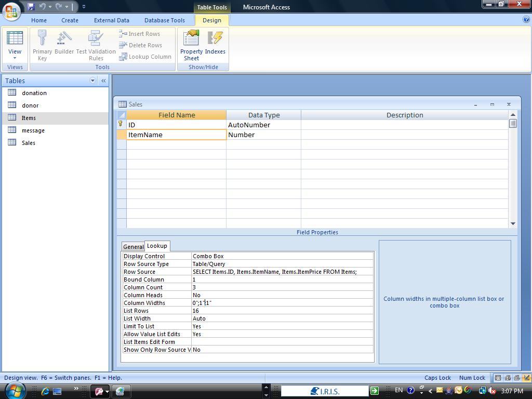The width and height of the screenshot is (532, 399).
Task: Select the Lookup properties tab
Action: tap(157, 246)
